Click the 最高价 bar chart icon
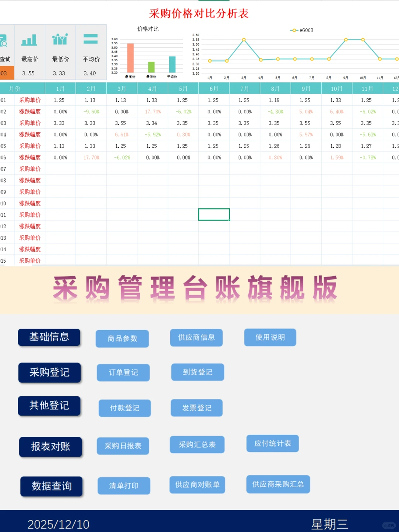 pyautogui.click(x=30, y=40)
